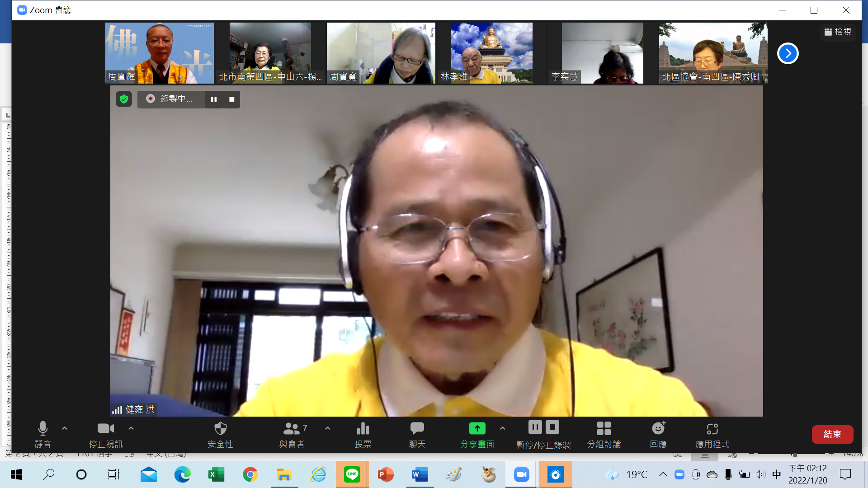Open the Reactions smiley icon

(x=658, y=428)
